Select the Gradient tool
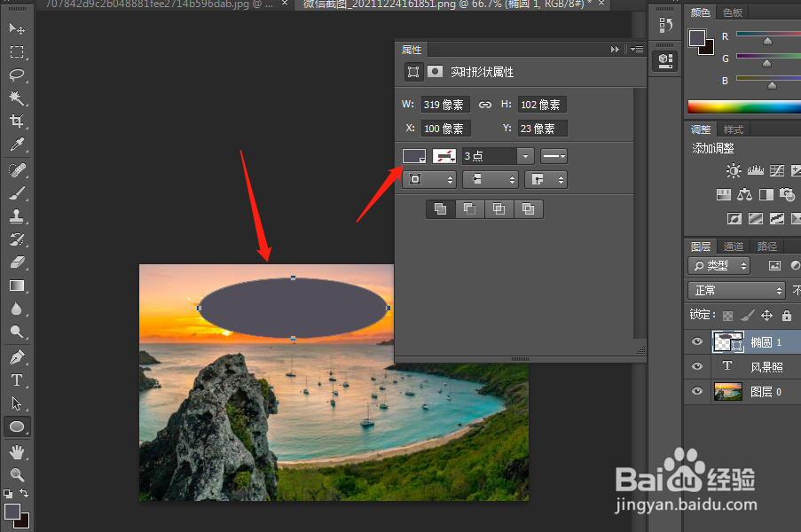Screen dimensions: 801x532 point(17,286)
